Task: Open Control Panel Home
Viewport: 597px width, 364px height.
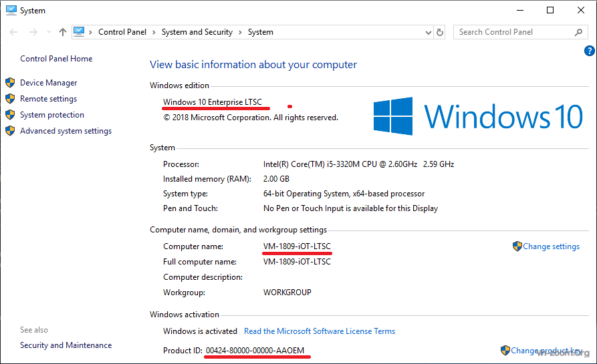Action: click(x=56, y=59)
